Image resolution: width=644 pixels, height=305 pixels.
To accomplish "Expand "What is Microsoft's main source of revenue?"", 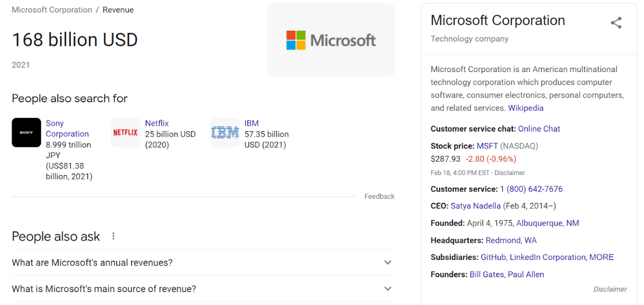I will click(x=203, y=289).
